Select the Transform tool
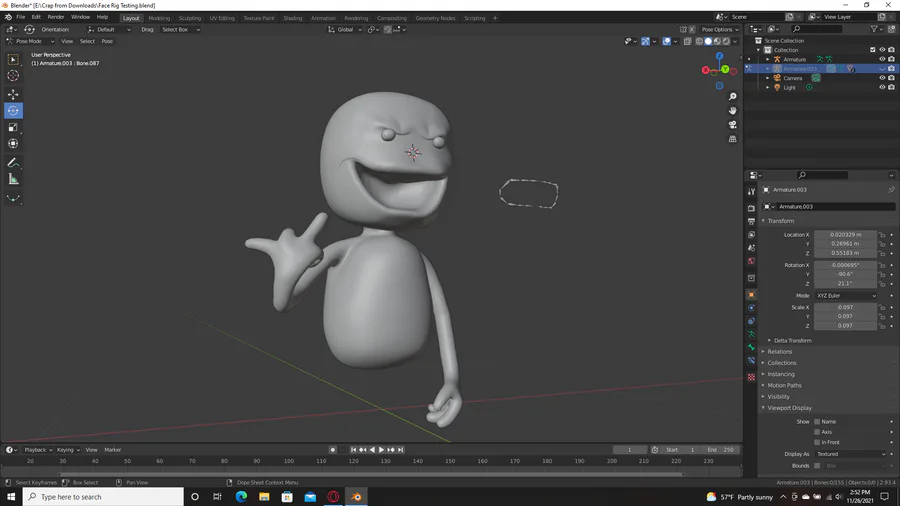This screenshot has height=506, width=900. click(13, 144)
